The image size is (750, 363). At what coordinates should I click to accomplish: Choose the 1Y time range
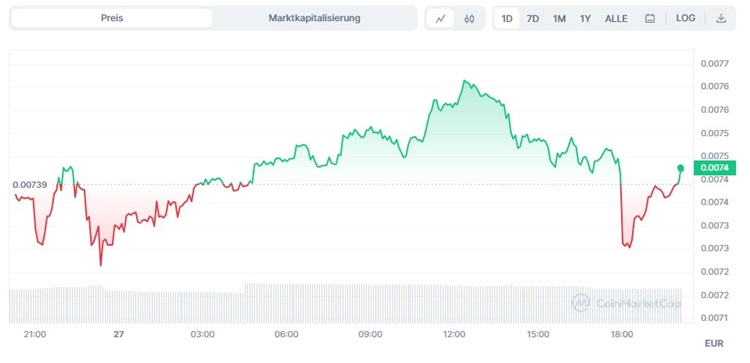(x=585, y=19)
